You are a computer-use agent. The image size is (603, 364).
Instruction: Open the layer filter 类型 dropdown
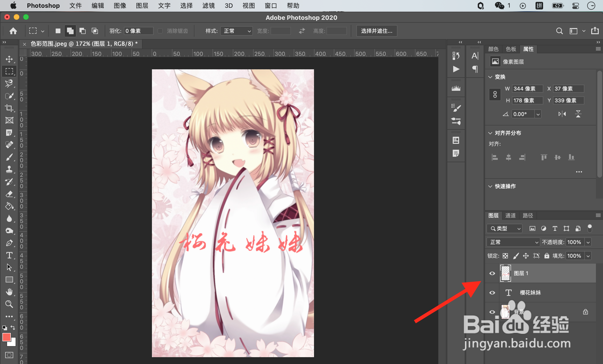click(x=504, y=228)
